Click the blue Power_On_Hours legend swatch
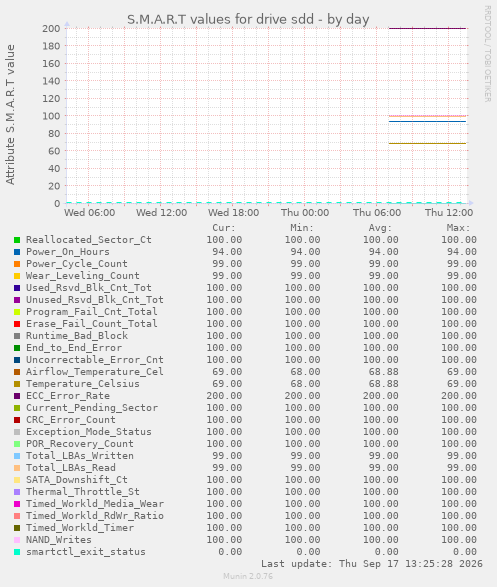497x587 pixels. click(x=17, y=252)
